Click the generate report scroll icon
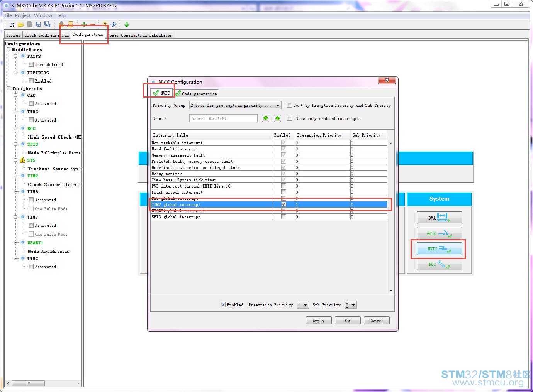Image resolution: width=533 pixels, height=392 pixels. [x=70, y=24]
